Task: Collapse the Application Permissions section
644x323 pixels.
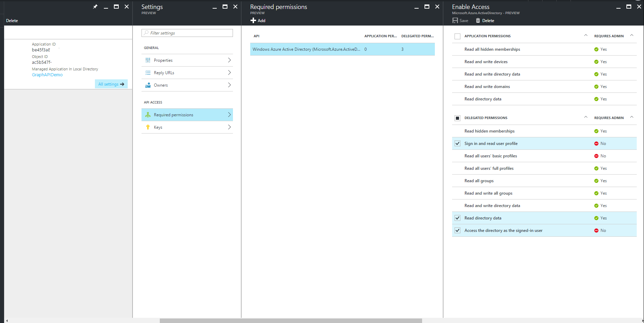Action: [586, 35]
